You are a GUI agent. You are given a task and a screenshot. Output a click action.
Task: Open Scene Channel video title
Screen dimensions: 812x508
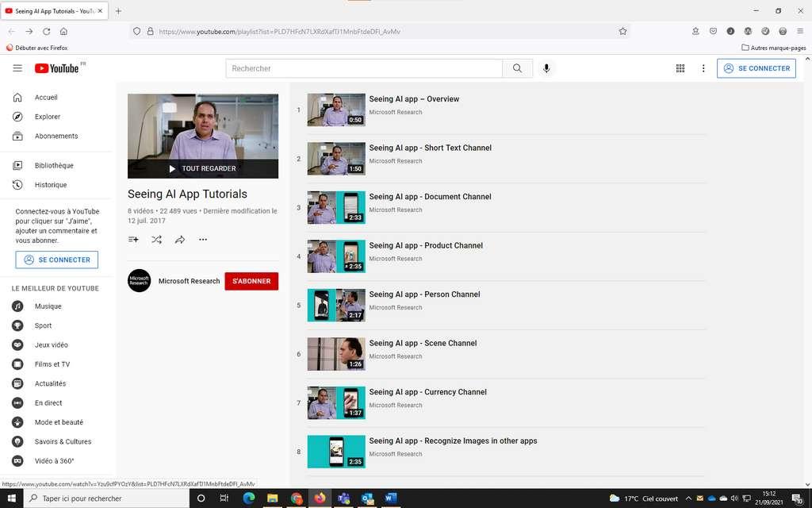[423, 343]
